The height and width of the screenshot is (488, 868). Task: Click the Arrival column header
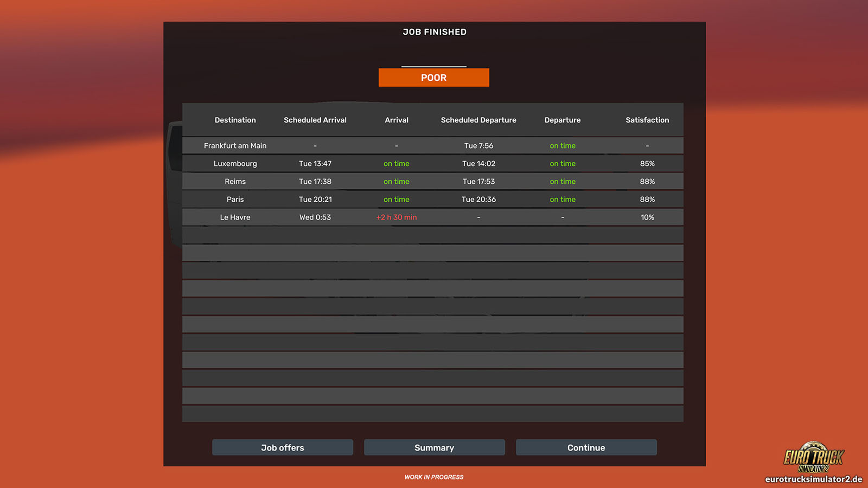[x=396, y=120]
